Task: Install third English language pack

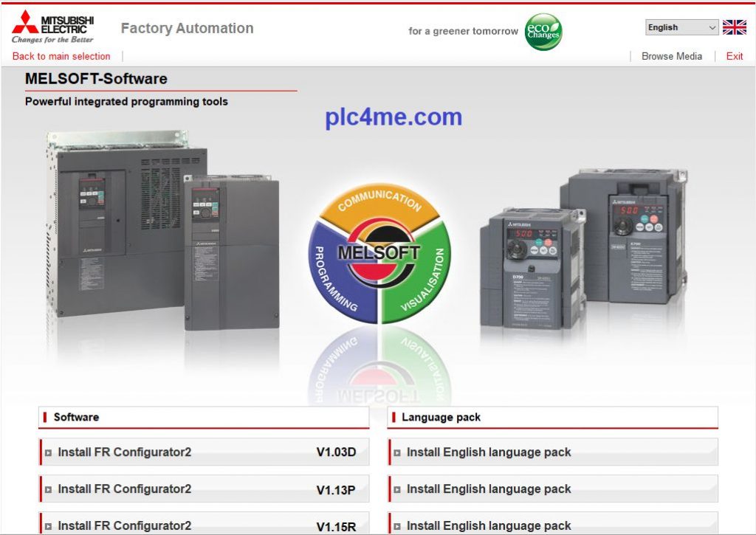Action: (x=553, y=525)
